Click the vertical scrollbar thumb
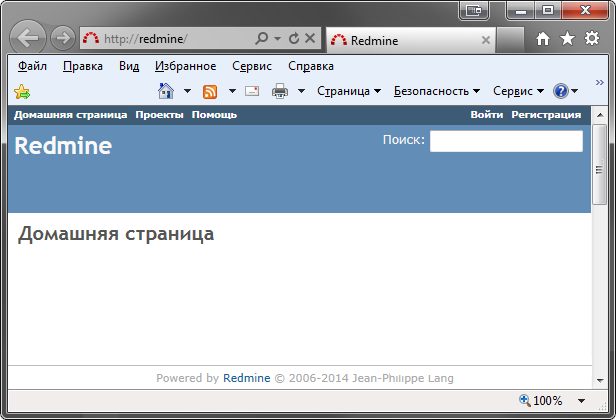 pyautogui.click(x=600, y=164)
